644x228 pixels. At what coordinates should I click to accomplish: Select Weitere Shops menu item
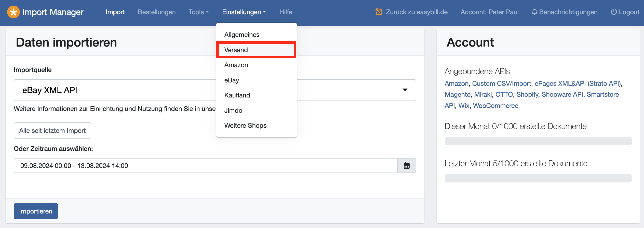click(245, 125)
